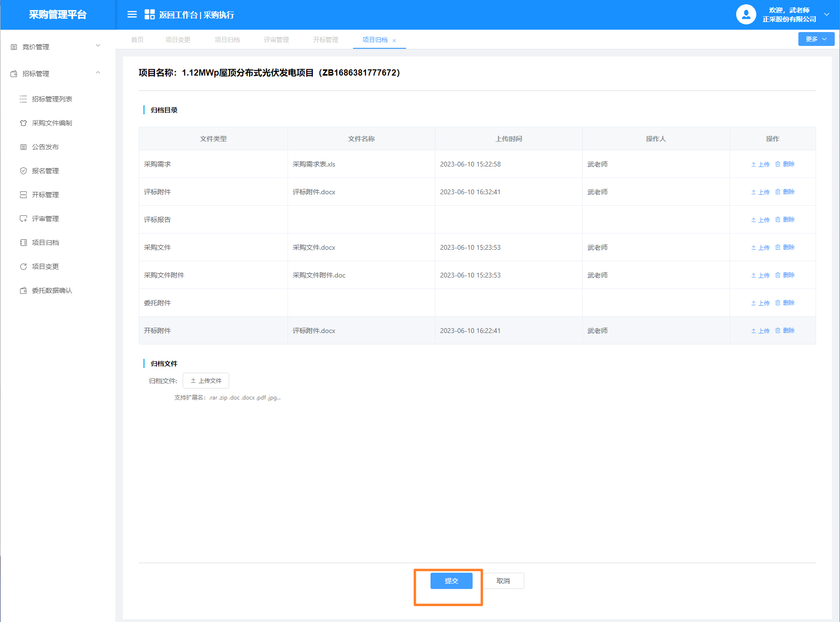
Task: Close the active 项目归档 tab
Action: (x=394, y=41)
